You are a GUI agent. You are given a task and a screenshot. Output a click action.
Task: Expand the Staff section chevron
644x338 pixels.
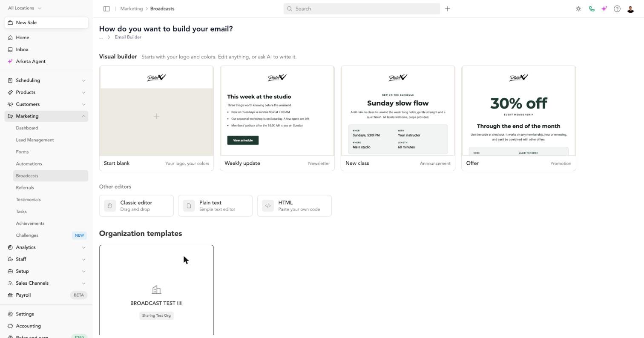click(83, 259)
